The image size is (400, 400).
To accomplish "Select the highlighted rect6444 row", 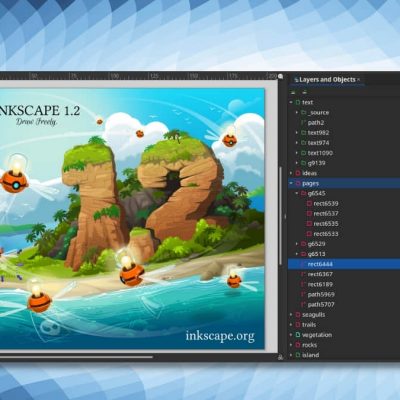I will pyautogui.click(x=344, y=264).
